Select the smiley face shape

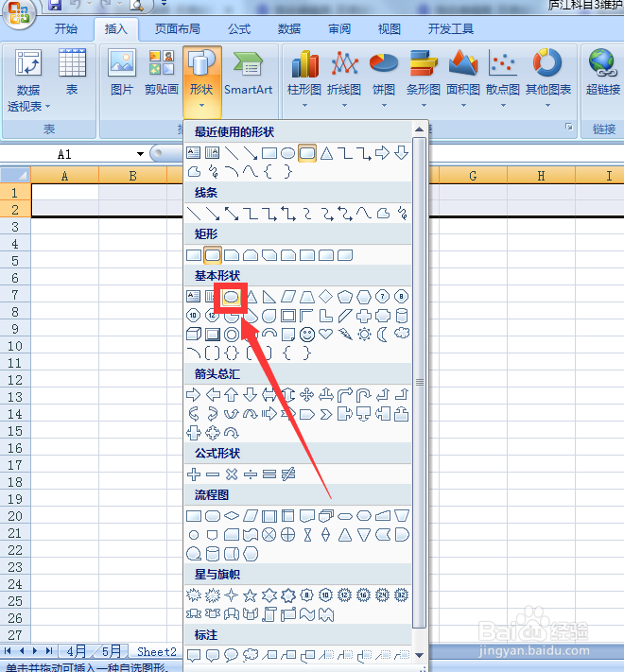(x=307, y=335)
